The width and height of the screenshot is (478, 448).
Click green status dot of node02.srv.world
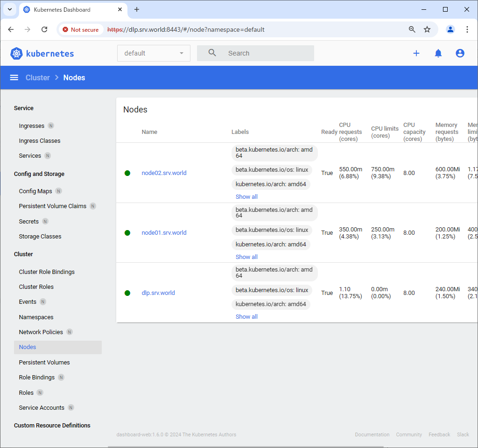coord(127,173)
